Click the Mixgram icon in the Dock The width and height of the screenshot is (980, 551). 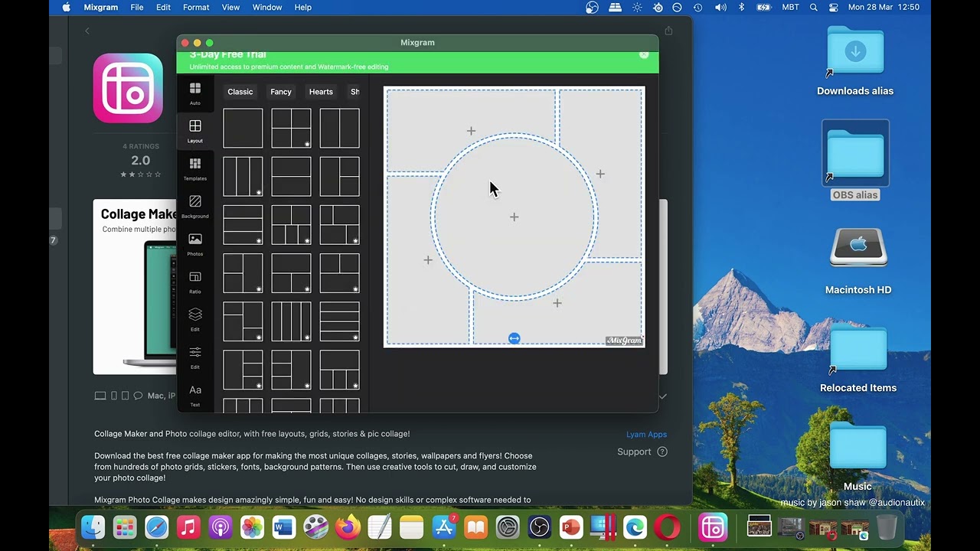[713, 527]
